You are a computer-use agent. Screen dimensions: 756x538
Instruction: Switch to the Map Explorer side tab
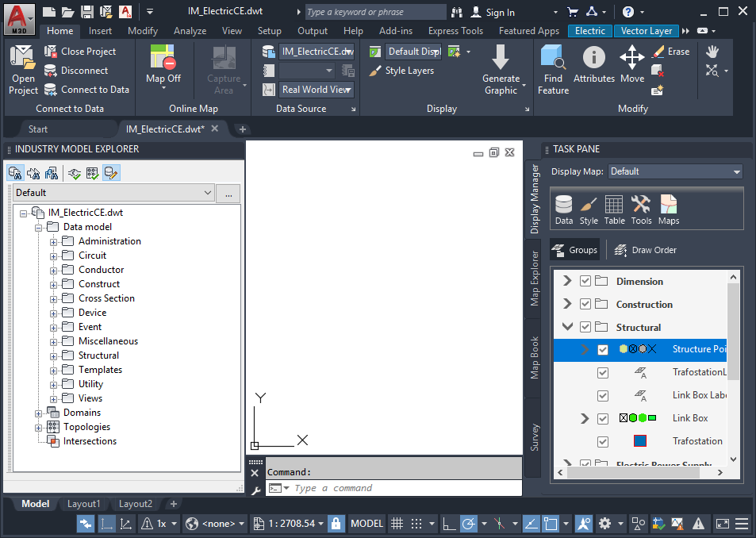click(534, 279)
